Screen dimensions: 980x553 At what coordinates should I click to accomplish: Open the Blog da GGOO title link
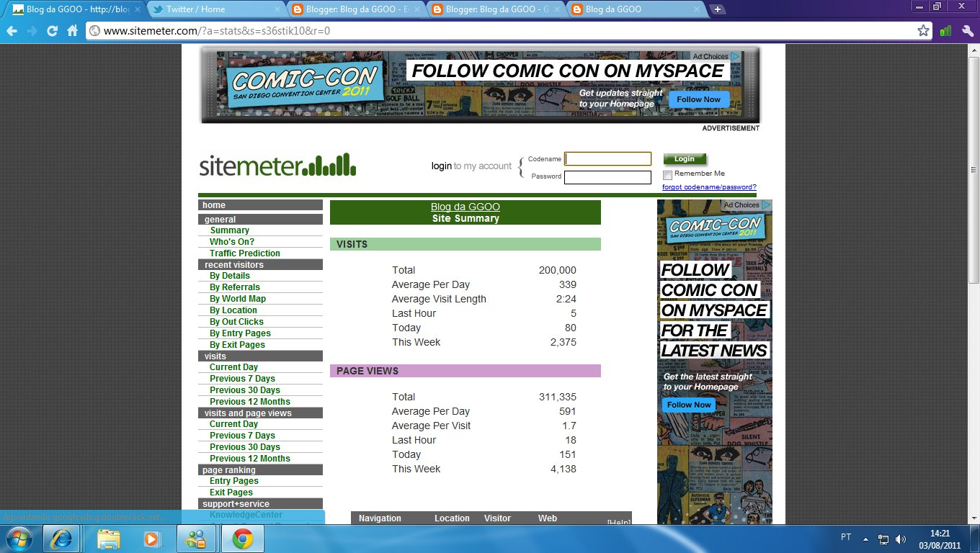(465, 207)
